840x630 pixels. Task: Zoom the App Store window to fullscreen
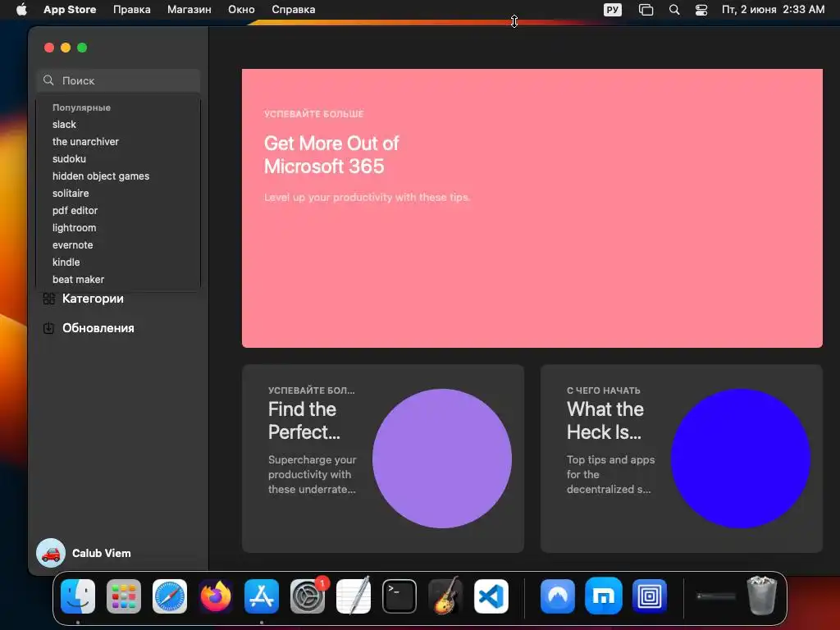[82, 48]
